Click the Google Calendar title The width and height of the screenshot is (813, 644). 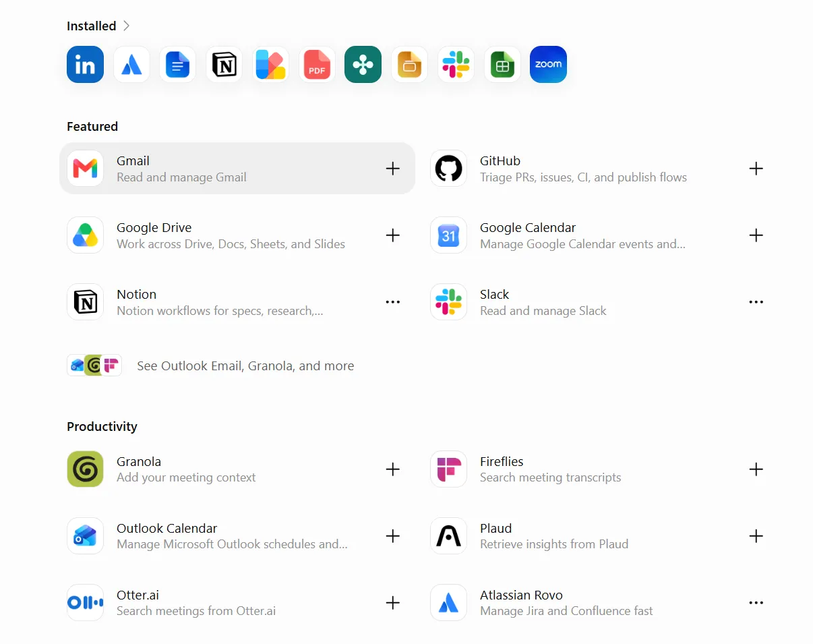pyautogui.click(x=528, y=227)
